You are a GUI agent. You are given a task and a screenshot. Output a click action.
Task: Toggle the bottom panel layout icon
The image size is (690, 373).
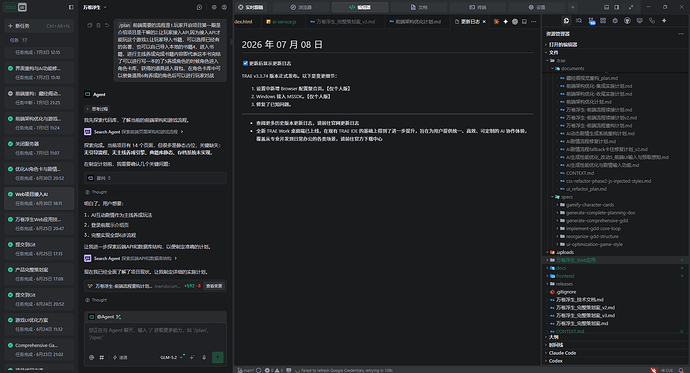(606, 7)
